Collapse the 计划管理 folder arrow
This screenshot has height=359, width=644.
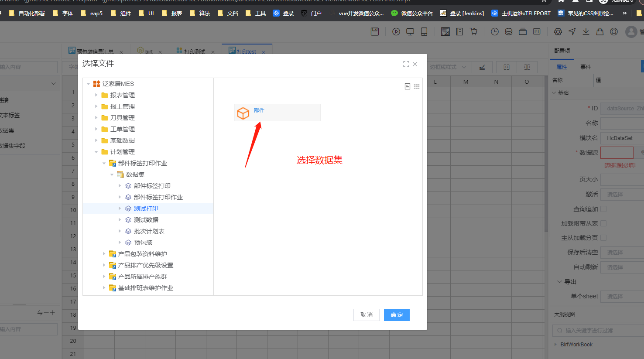[x=96, y=152]
